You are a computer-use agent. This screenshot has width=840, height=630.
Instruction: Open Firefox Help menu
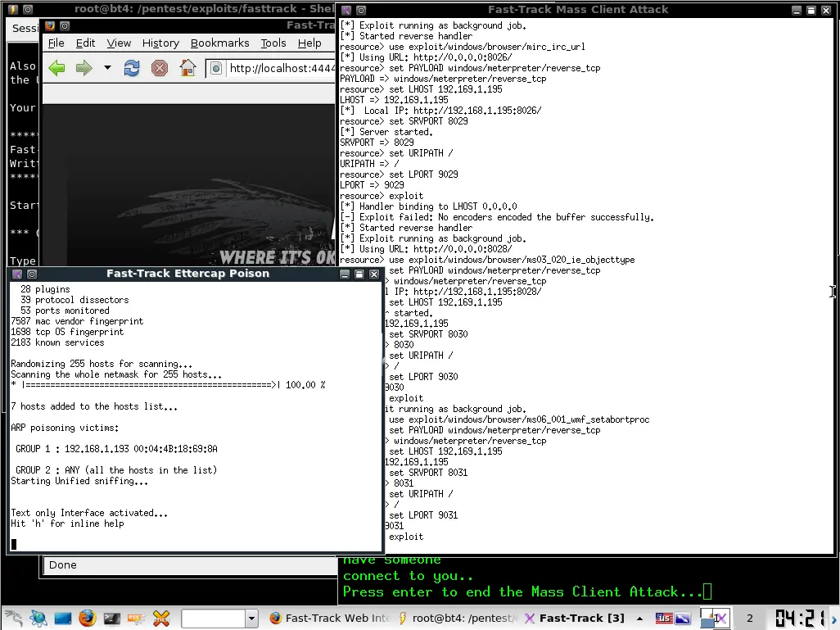tap(309, 43)
